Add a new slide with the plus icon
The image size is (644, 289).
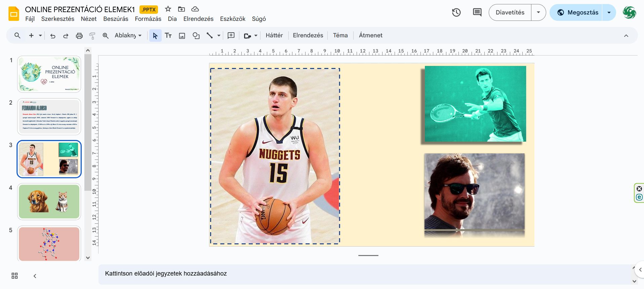tap(31, 35)
